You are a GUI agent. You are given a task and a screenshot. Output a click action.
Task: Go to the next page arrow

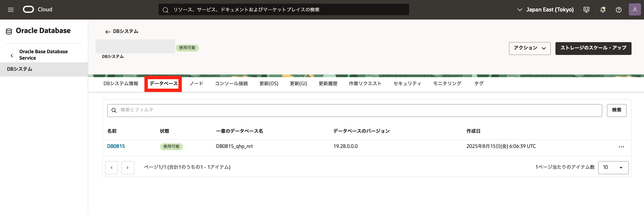(x=128, y=167)
